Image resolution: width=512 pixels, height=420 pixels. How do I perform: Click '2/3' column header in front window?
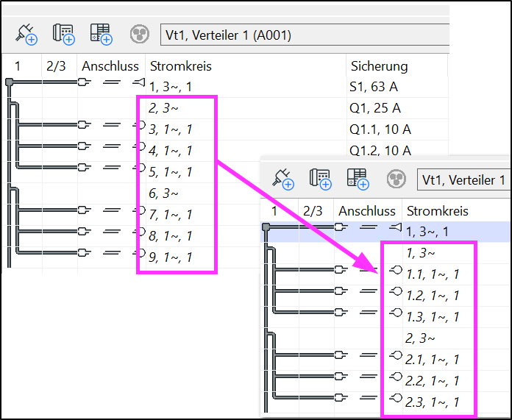pyautogui.click(x=313, y=211)
